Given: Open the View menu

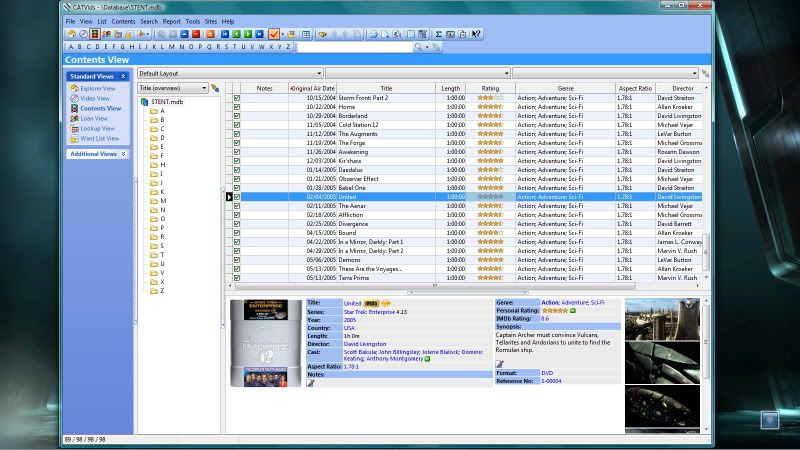Looking at the screenshot, I should coord(86,21).
